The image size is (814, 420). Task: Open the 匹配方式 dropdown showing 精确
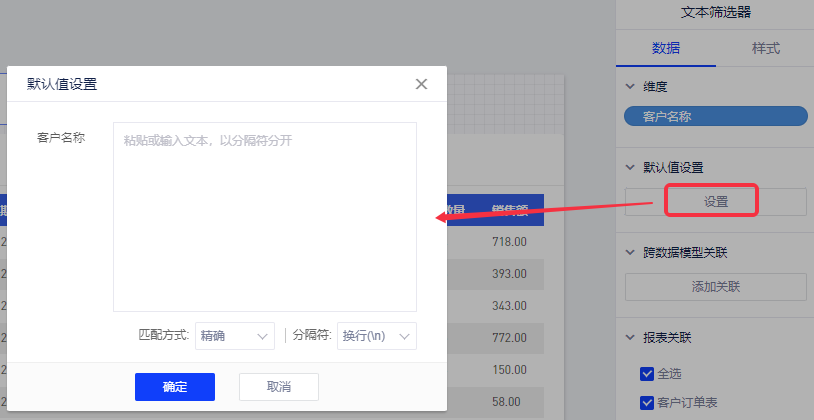pos(234,336)
